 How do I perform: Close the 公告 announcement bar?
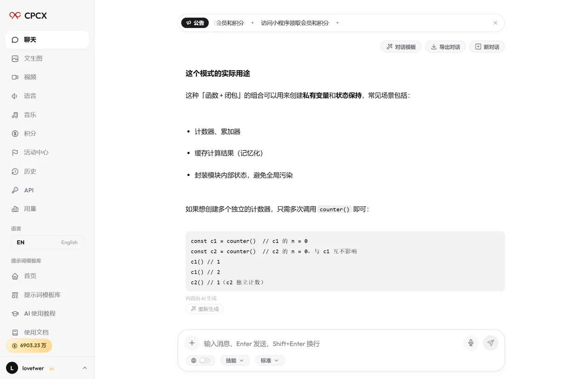(x=495, y=23)
